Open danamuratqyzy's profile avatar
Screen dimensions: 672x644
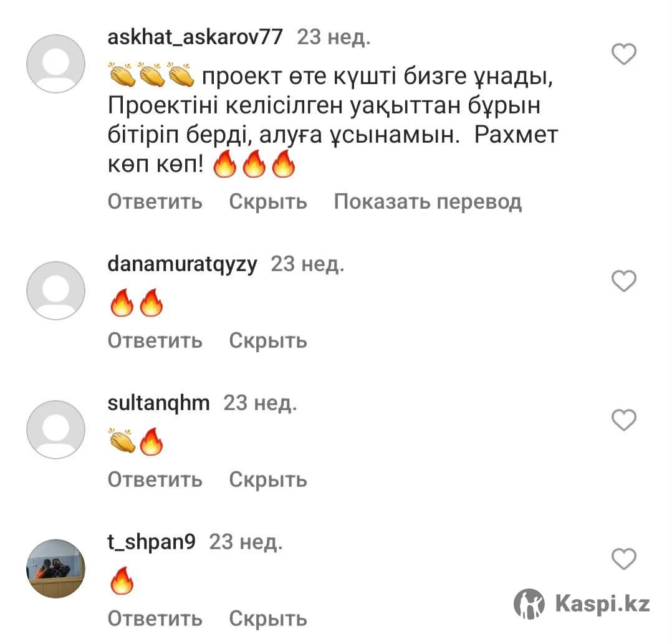click(x=55, y=290)
